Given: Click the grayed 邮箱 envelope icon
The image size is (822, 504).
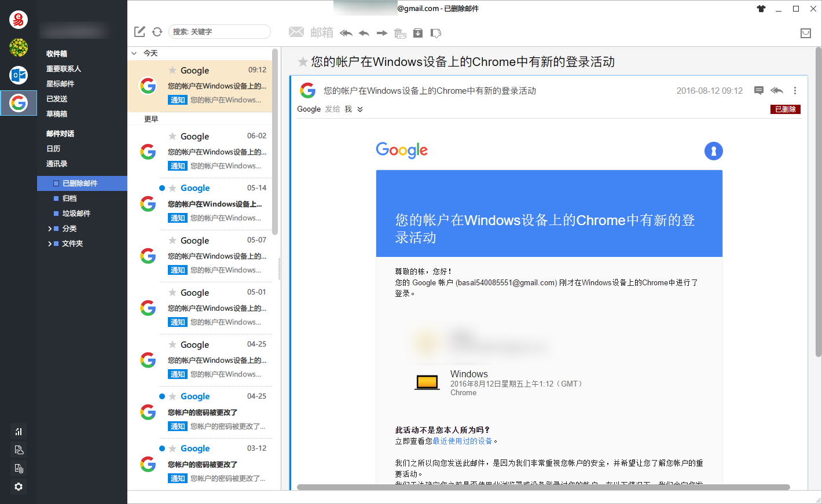Looking at the screenshot, I should tap(296, 32).
